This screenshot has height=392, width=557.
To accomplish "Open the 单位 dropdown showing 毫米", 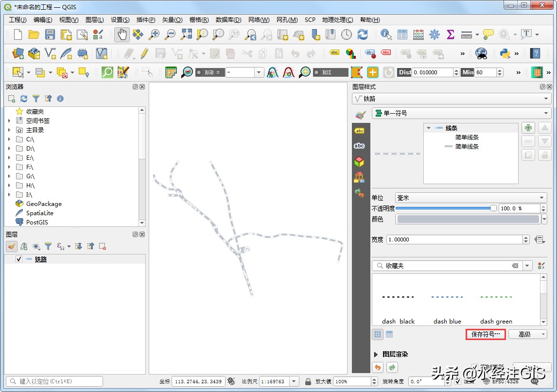I will [469, 198].
